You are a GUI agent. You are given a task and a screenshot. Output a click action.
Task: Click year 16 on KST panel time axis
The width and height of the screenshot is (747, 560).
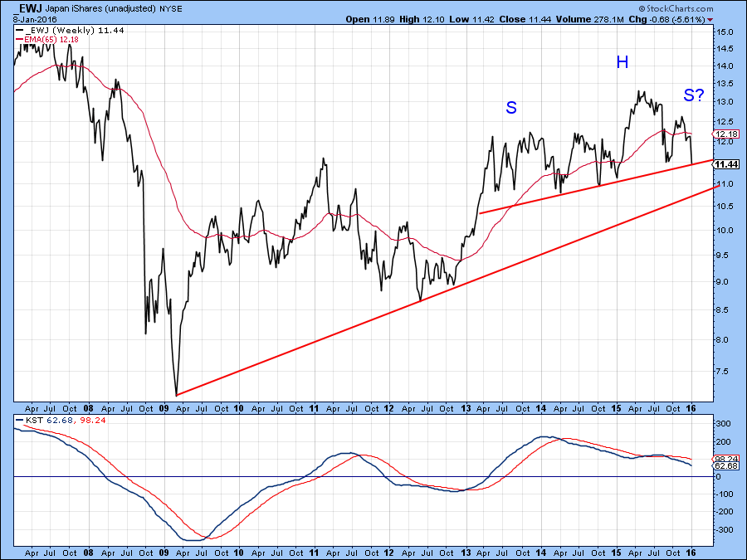[691, 553]
